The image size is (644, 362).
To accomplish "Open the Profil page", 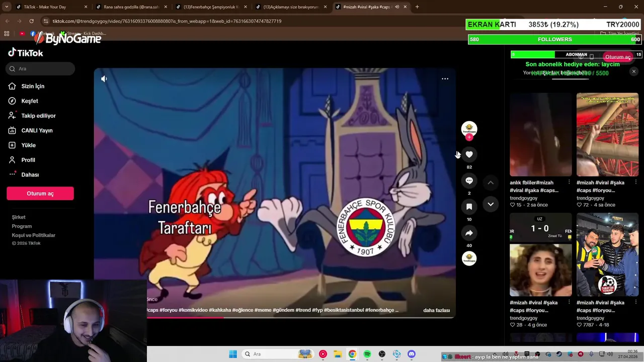I will (x=28, y=160).
